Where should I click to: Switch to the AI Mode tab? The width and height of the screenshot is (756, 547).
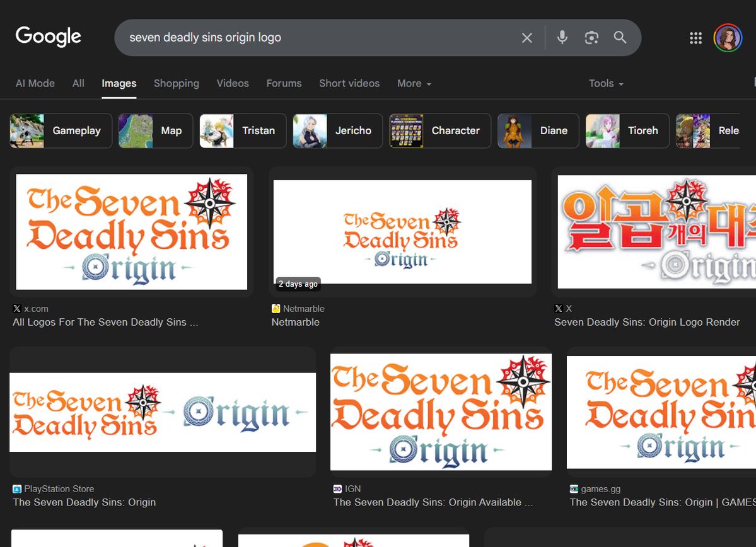click(x=35, y=83)
